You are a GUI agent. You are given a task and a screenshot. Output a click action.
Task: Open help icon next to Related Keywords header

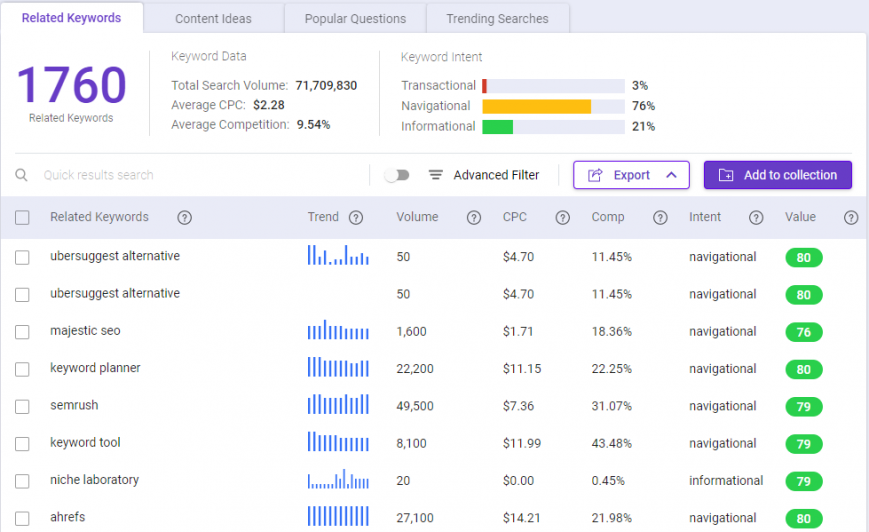(185, 218)
